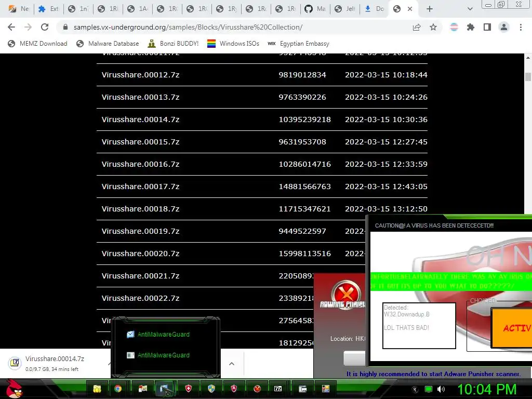Bookmark this page with the star icon
Image resolution: width=532 pixels, height=399 pixels.
[x=433, y=27]
